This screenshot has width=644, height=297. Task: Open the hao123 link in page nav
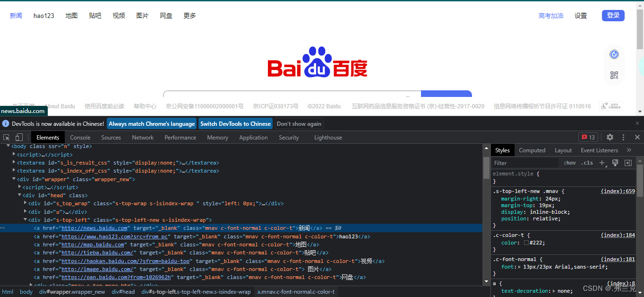click(x=44, y=16)
